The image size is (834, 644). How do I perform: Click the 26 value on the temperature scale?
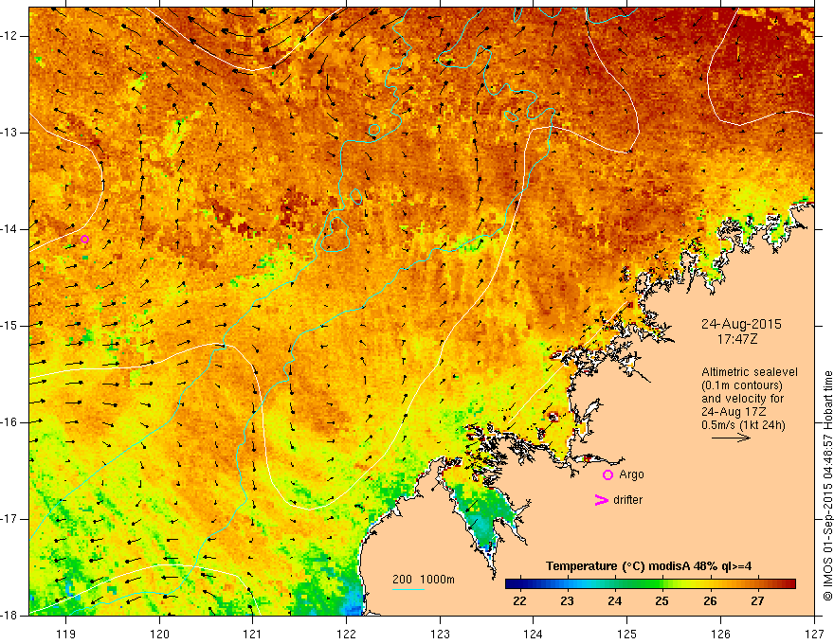coord(710,601)
